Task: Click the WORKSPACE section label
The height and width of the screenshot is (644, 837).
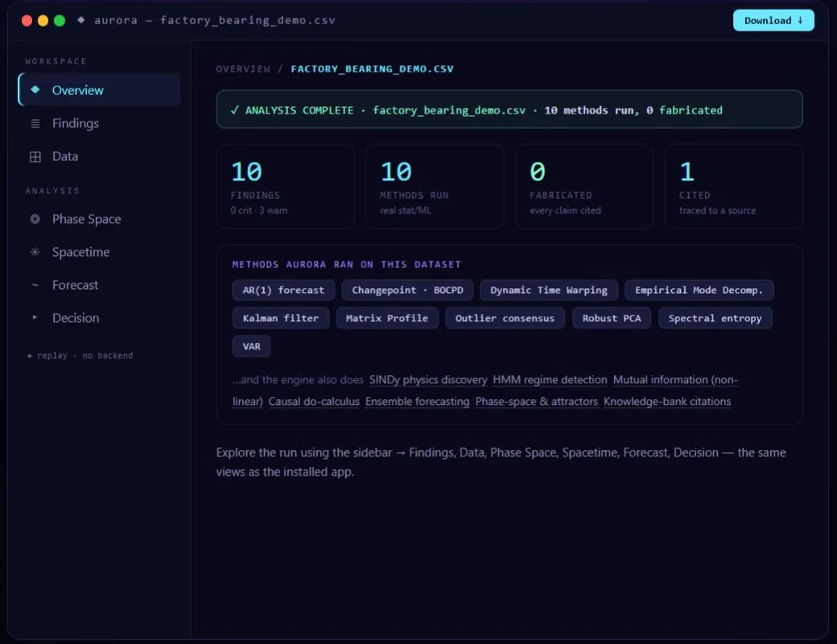Action: click(56, 61)
